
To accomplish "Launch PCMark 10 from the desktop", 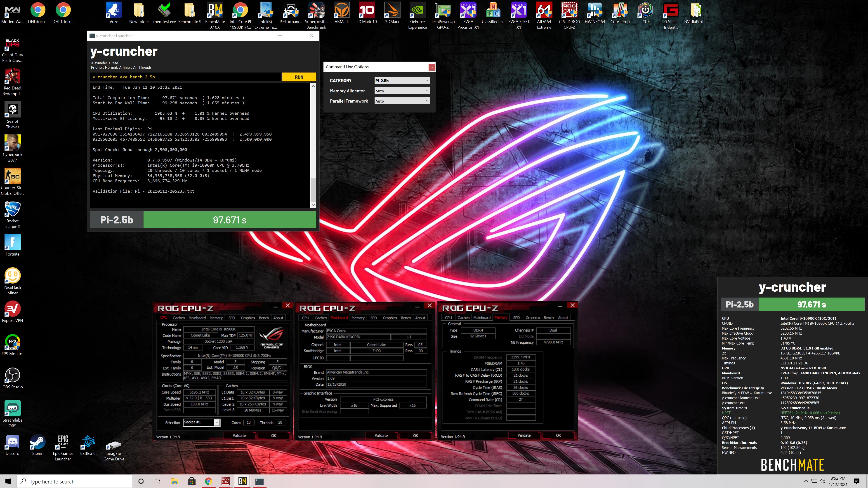I will coord(367,13).
